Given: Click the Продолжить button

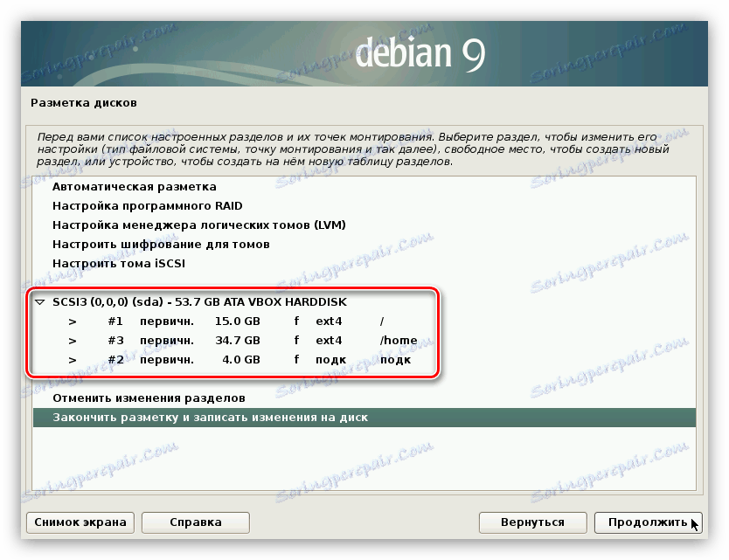Looking at the screenshot, I should pyautogui.click(x=648, y=522).
